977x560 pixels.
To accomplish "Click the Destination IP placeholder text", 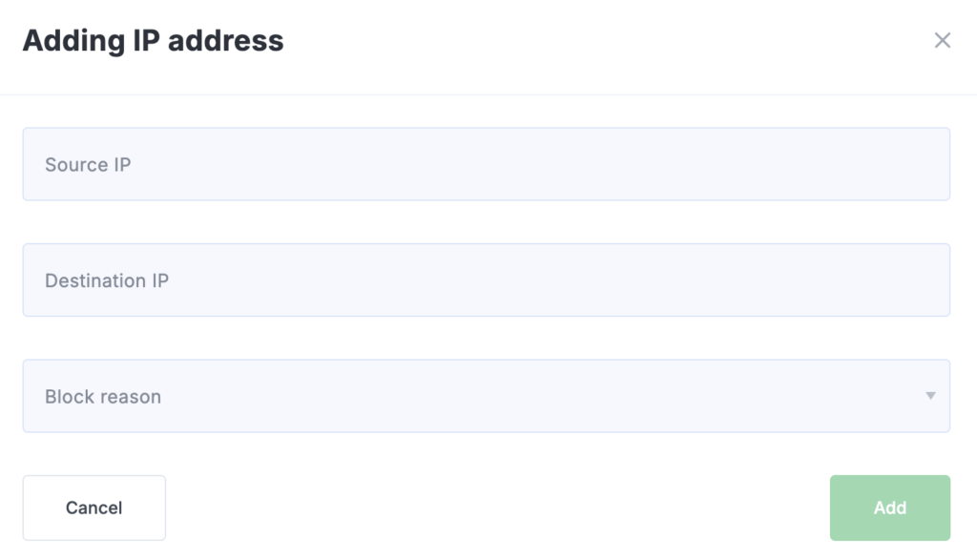I will (107, 280).
